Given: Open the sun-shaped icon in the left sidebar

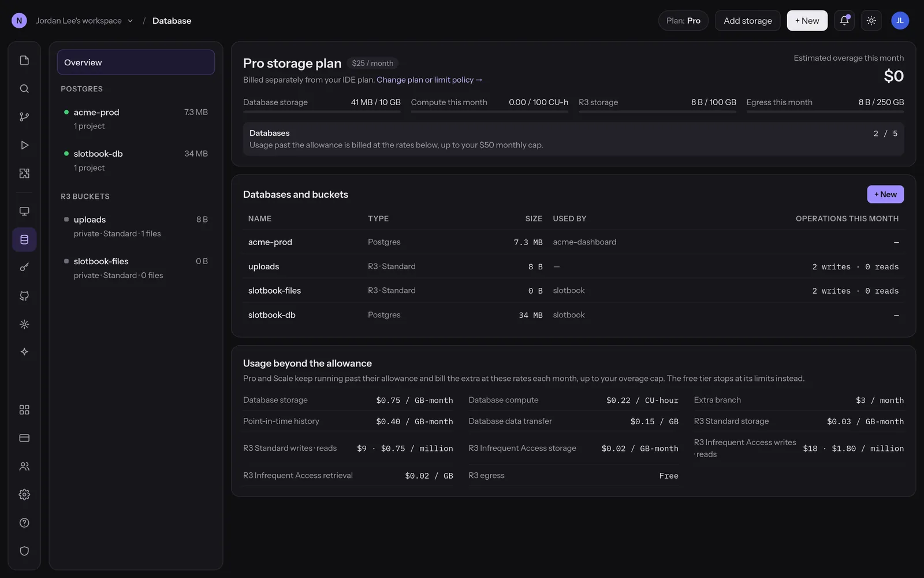Looking at the screenshot, I should 24,324.
